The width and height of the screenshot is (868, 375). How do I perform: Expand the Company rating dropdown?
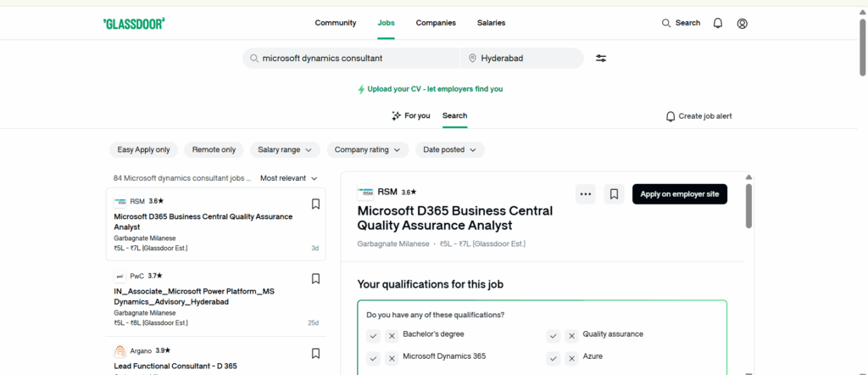tap(367, 150)
